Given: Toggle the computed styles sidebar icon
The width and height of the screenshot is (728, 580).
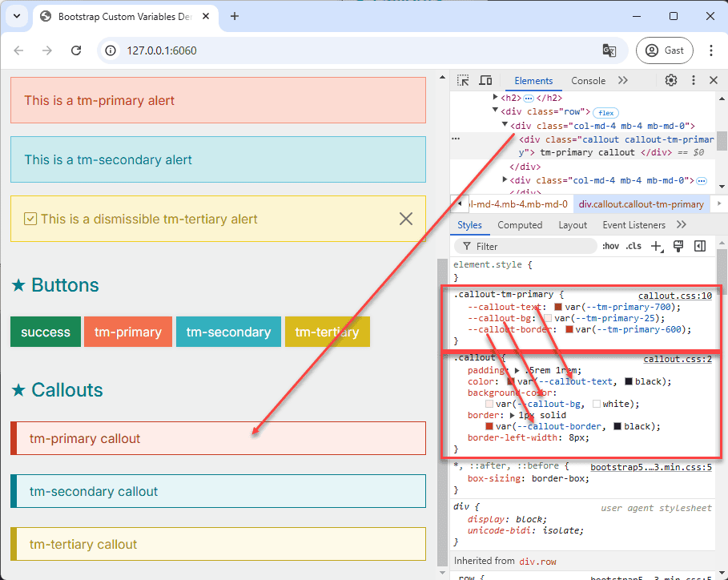Looking at the screenshot, I should click(x=700, y=246).
